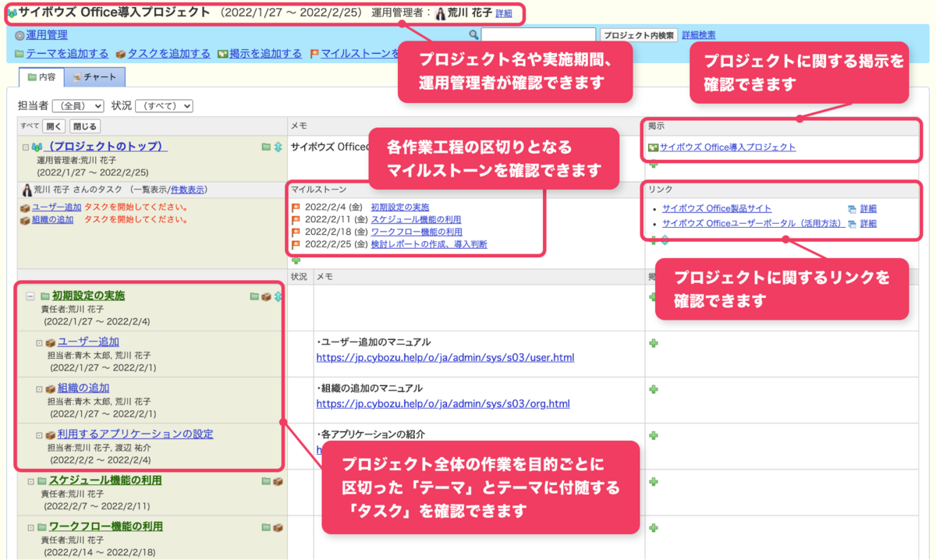936x560 pixels.
Task: Click the green plus in ワークフロー機能の利用 bulletin column
Action: (x=654, y=528)
